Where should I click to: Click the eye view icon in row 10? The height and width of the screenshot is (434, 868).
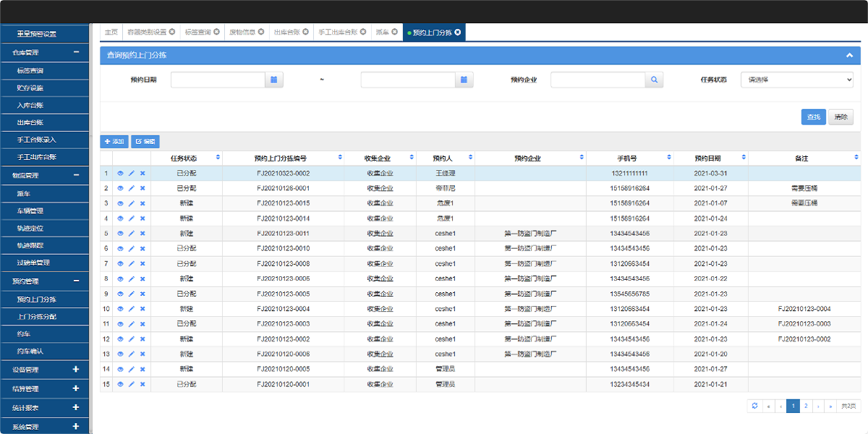pyautogui.click(x=120, y=309)
